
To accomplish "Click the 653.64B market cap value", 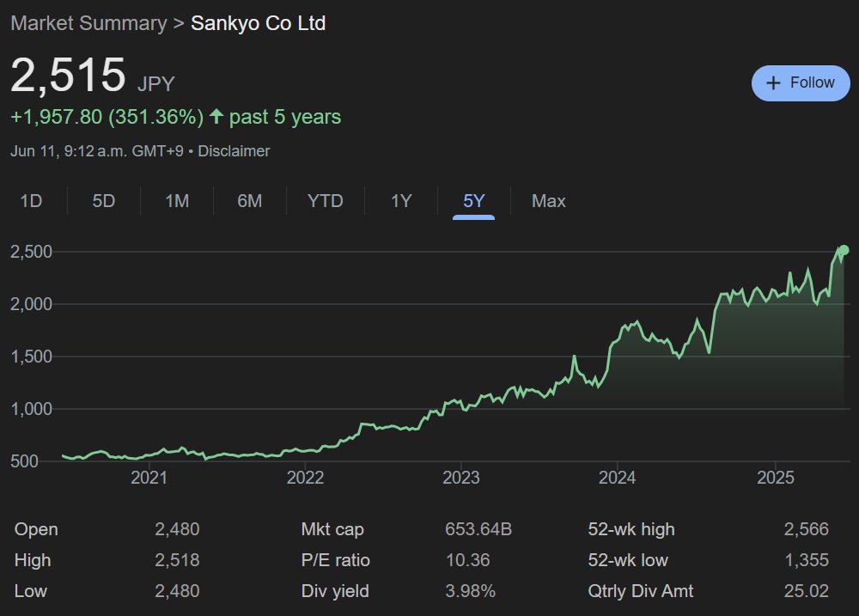I will click(478, 529).
